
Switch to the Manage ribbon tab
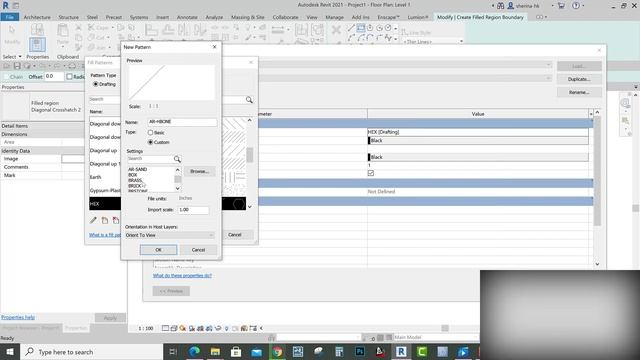[335, 17]
